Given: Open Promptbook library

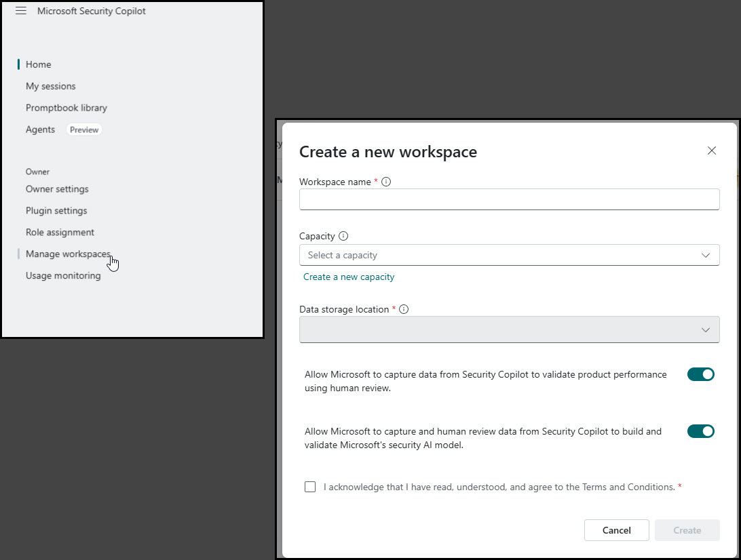Looking at the screenshot, I should (66, 108).
